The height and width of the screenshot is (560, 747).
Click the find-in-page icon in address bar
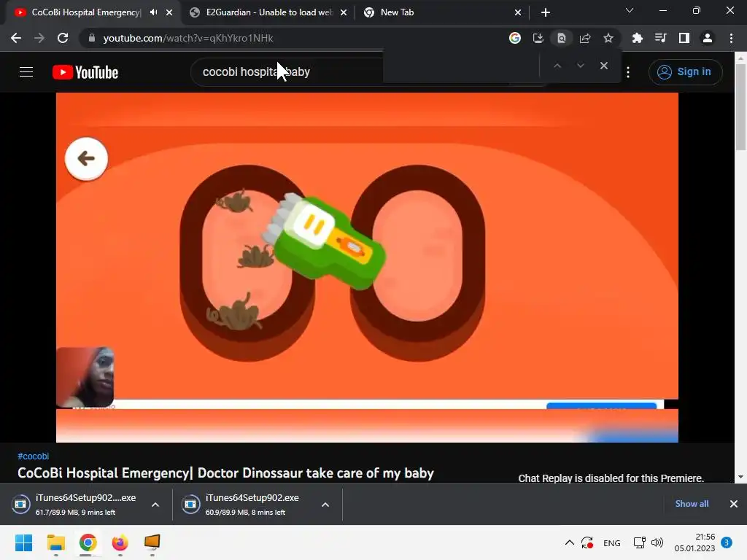pos(561,38)
